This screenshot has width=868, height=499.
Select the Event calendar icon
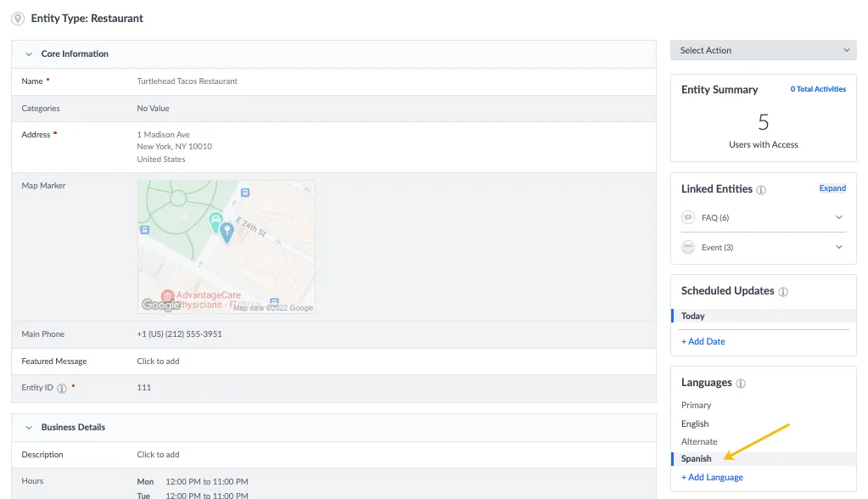pyautogui.click(x=688, y=248)
